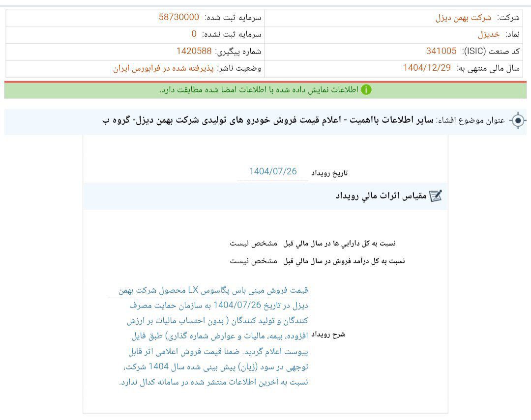Image resolution: width=531 pixels, height=420 pixels.
Task: Open the company name شرکت بهمن دیزل
Action: 463,18
